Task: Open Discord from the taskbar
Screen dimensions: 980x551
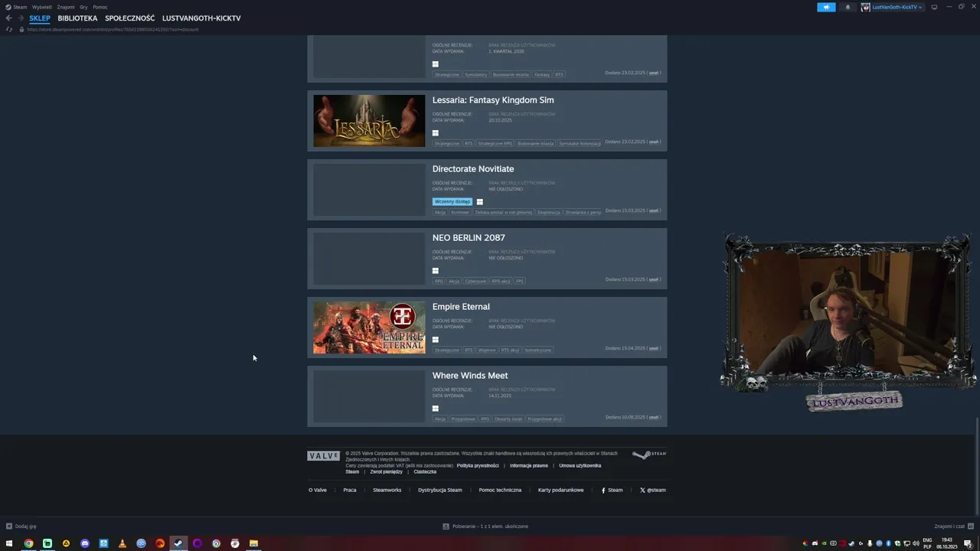Action: click(x=85, y=543)
